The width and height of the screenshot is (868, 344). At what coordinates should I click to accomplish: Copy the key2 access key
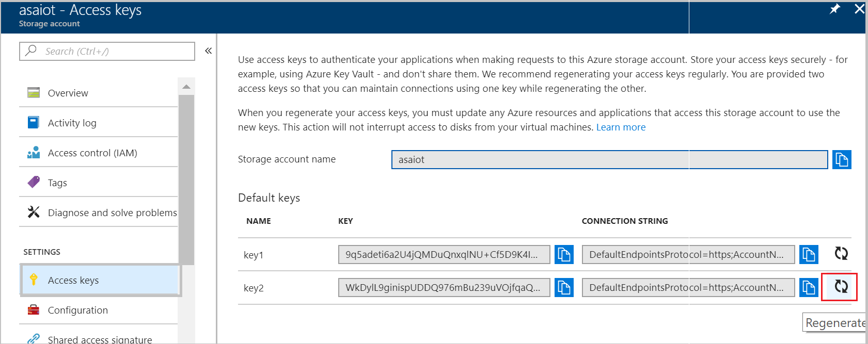564,287
